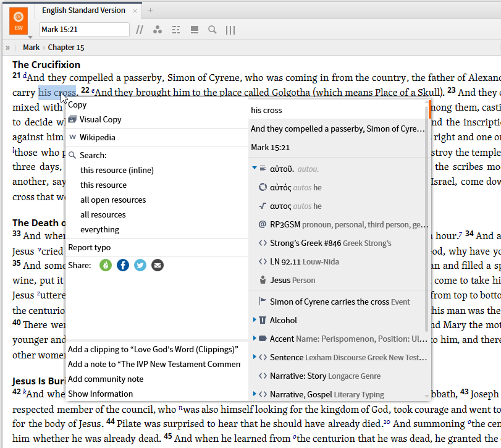This screenshot has height=448, width=501.
Task: Click the Chapter 15 breadcrumb link
Action: 66,48
